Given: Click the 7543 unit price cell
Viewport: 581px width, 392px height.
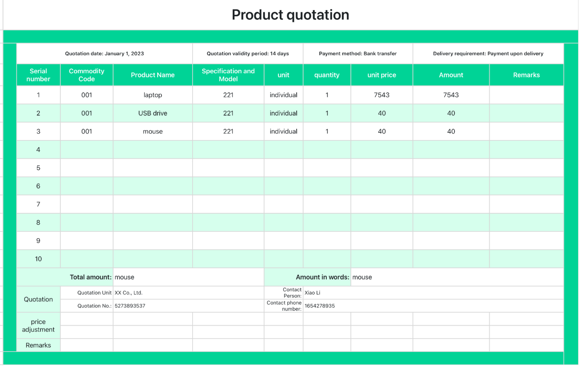Looking at the screenshot, I should (x=382, y=95).
